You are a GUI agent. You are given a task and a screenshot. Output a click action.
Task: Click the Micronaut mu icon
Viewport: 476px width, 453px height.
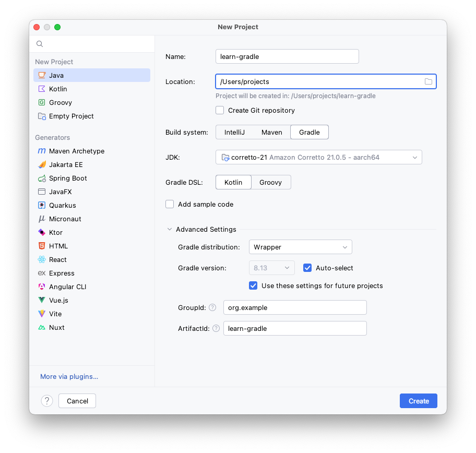click(x=42, y=219)
